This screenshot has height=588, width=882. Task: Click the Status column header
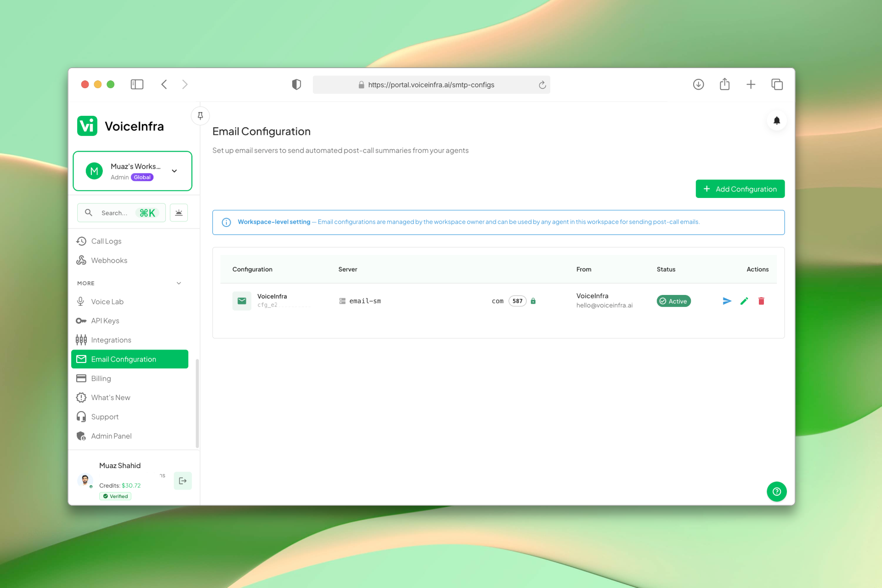point(666,269)
